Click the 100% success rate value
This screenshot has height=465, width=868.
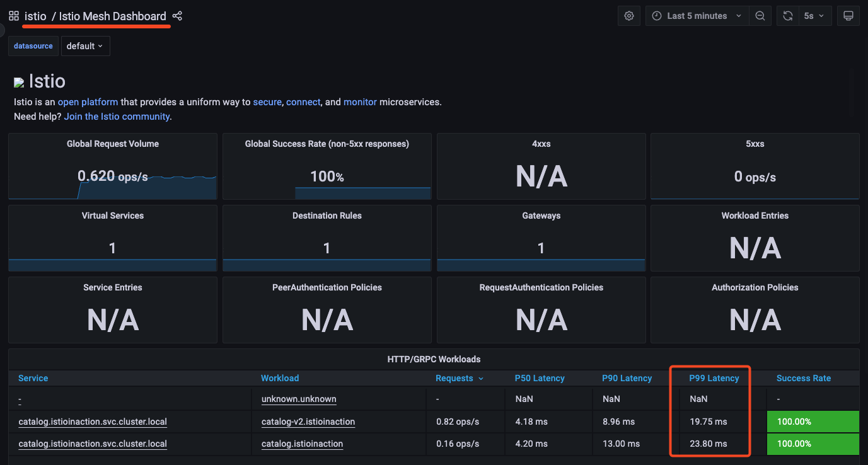point(327,176)
